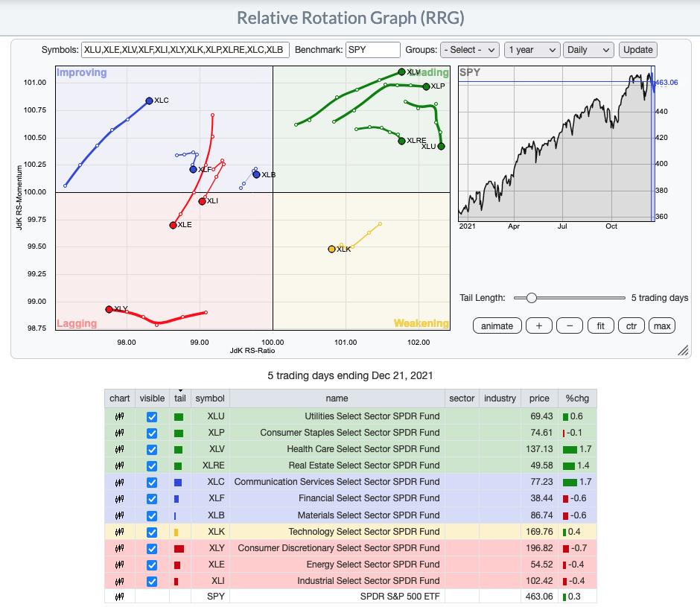Click XLY red tail color swatch

tap(179, 549)
